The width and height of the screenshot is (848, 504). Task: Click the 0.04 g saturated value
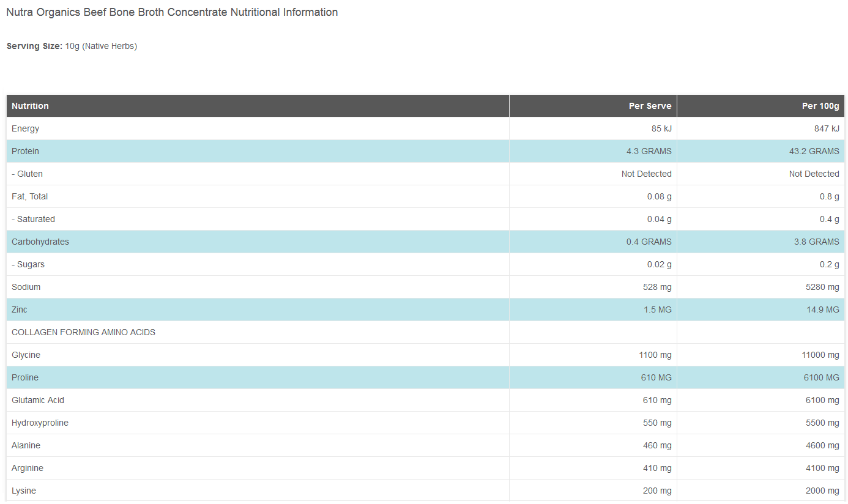pyautogui.click(x=659, y=219)
